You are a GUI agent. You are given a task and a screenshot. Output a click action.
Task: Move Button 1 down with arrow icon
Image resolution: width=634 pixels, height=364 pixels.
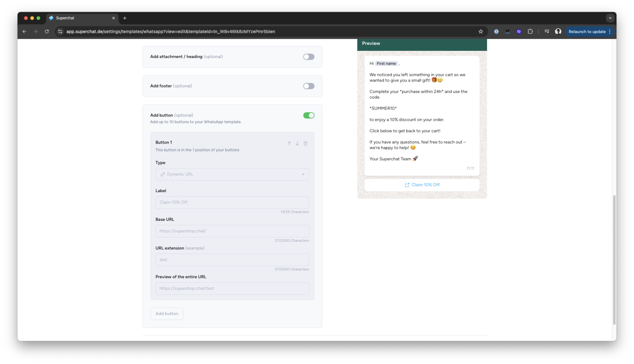click(297, 143)
